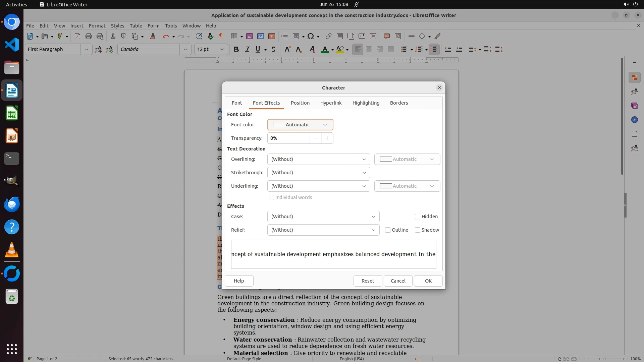
Task: Open the sidebar Gallery panel icon
Action: pyautogui.click(x=634, y=106)
